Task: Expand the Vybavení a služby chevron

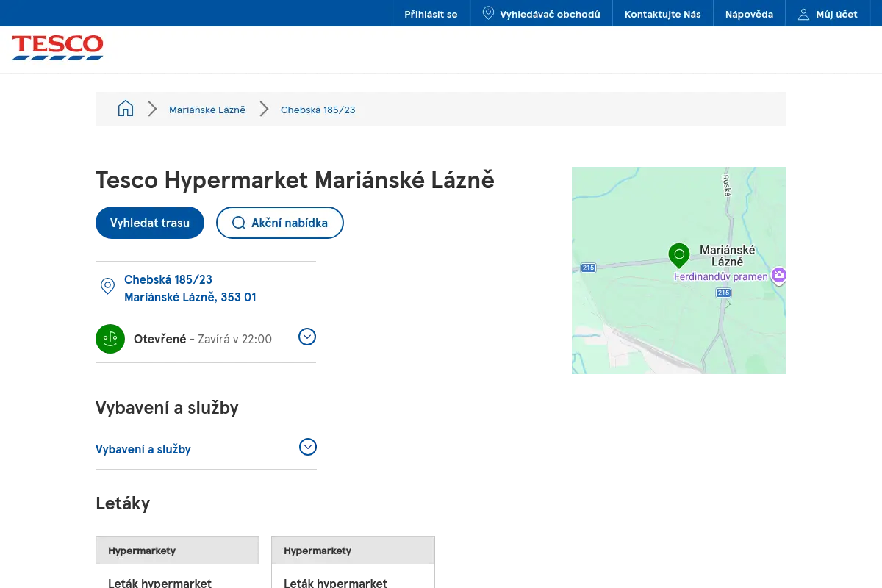Action: point(308,447)
